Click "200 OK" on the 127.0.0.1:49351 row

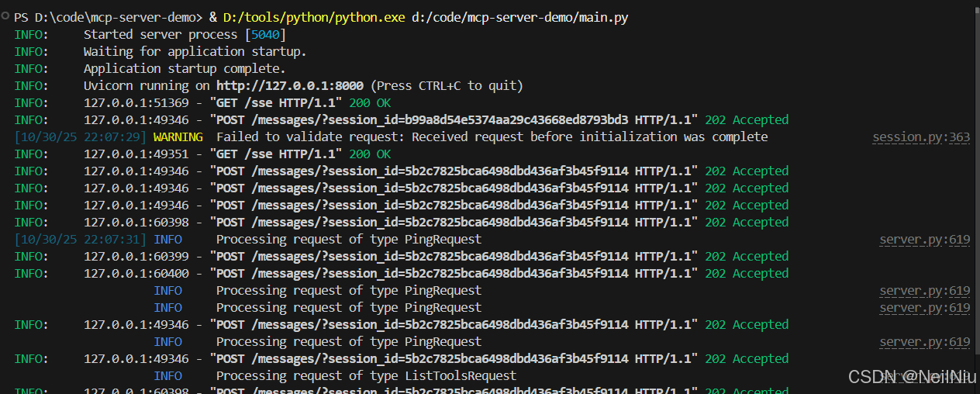370,154
